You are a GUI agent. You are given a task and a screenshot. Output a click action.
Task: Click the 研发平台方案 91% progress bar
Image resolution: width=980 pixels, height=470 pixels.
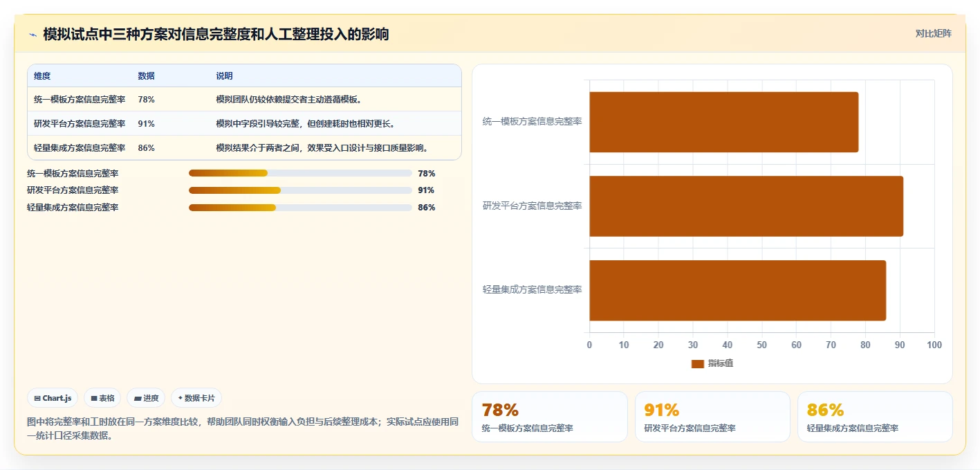tap(300, 190)
